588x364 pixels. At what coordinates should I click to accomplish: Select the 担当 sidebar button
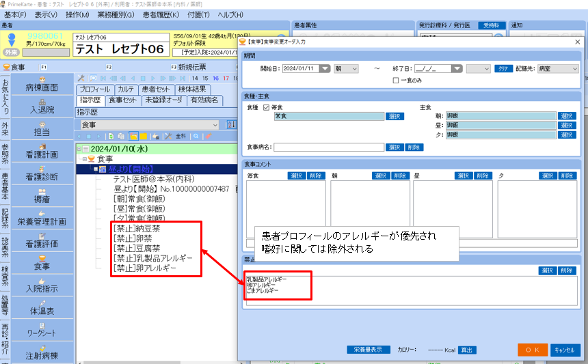42,129
